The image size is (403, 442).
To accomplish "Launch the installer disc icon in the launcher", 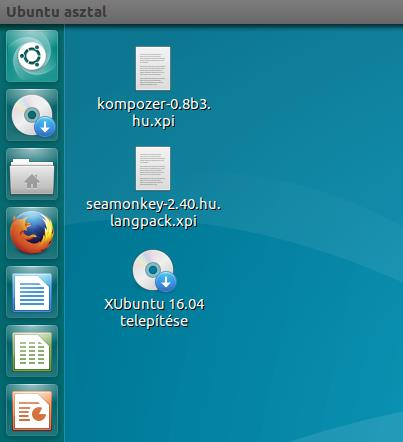I will [32, 115].
